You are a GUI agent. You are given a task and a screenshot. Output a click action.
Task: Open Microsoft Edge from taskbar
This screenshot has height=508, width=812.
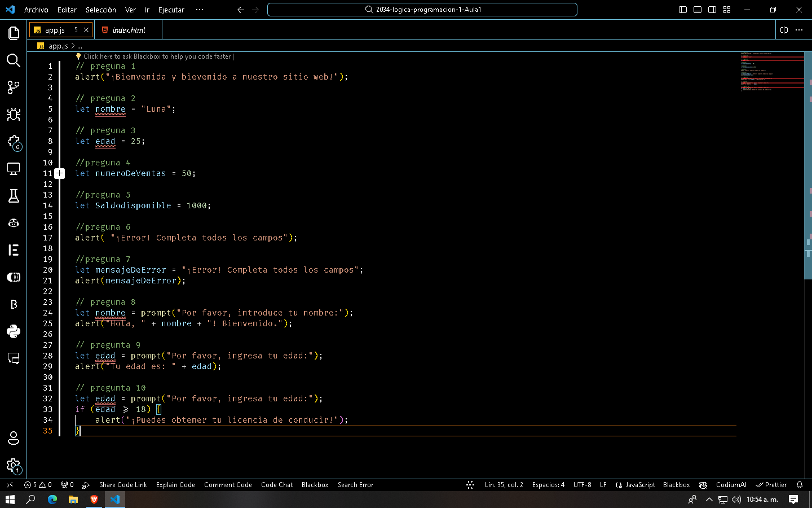click(52, 500)
